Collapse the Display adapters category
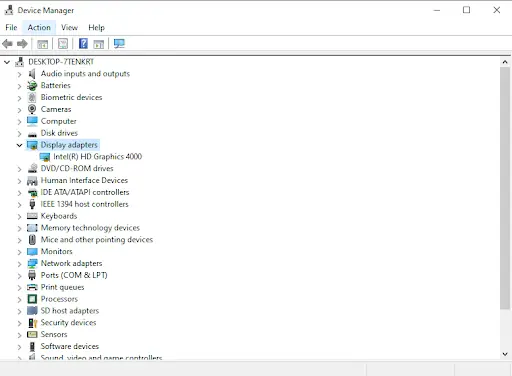The width and height of the screenshot is (512, 376). coord(19,145)
